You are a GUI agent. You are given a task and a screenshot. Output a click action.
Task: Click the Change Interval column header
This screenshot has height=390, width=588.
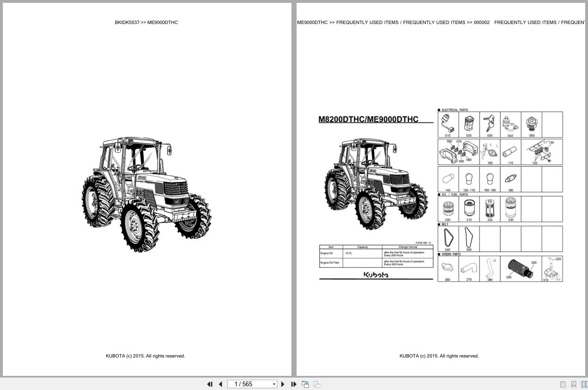point(407,247)
